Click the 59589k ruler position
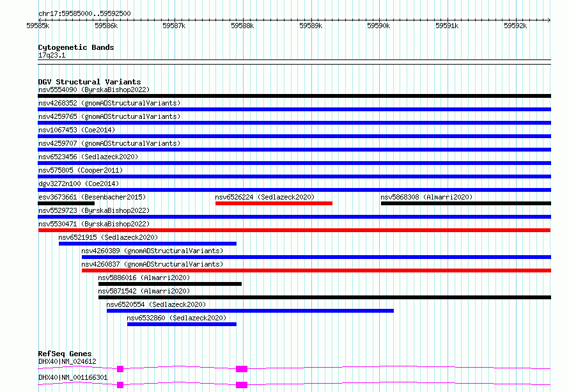The width and height of the screenshot is (569, 392). (x=311, y=26)
